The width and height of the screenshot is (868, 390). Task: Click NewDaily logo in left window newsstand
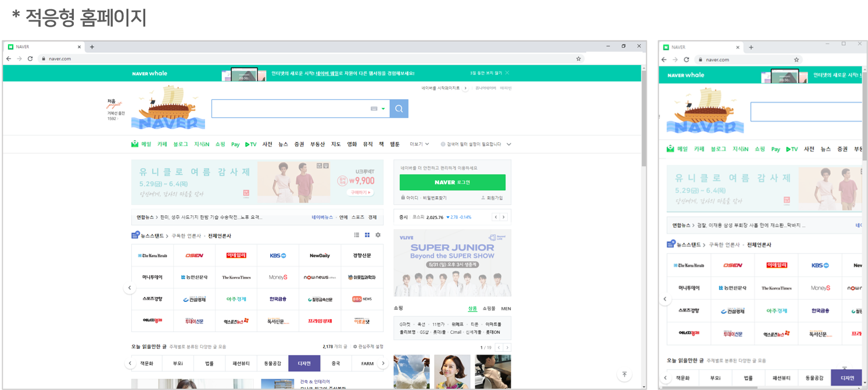tap(320, 255)
